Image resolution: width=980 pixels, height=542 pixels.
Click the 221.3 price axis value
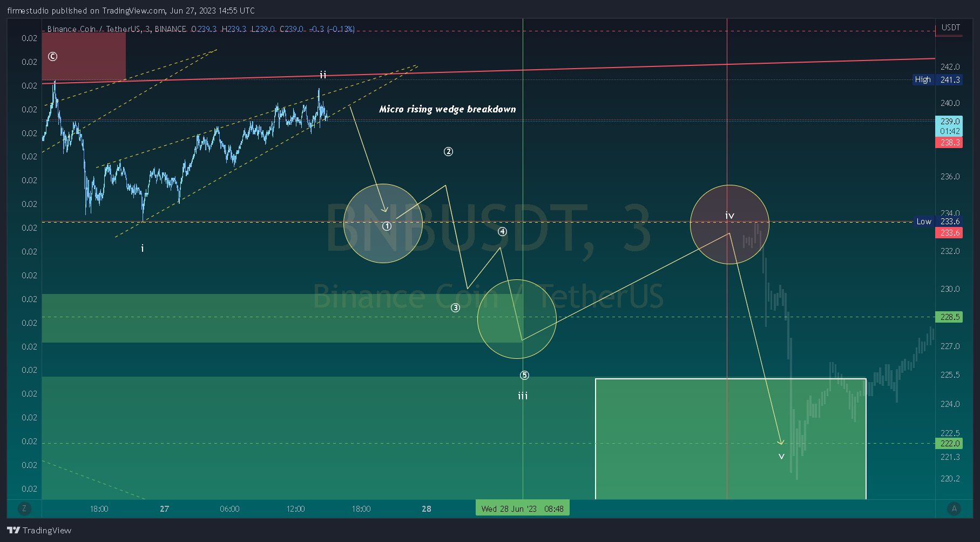(x=950, y=457)
